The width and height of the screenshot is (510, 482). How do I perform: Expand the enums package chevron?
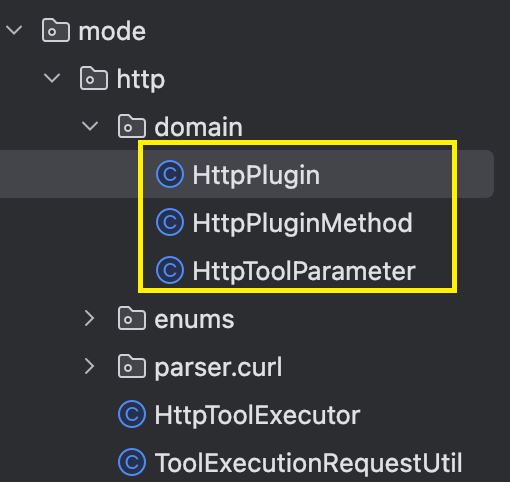[89, 318]
